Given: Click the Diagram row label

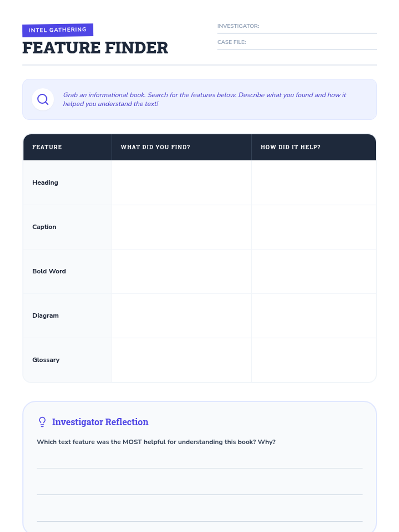Looking at the screenshot, I should [x=46, y=316].
